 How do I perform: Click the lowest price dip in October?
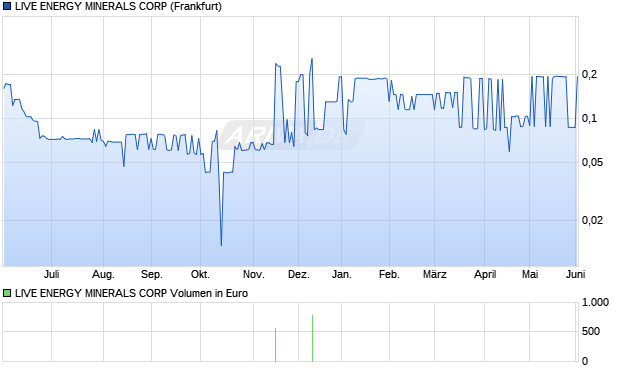221,245
